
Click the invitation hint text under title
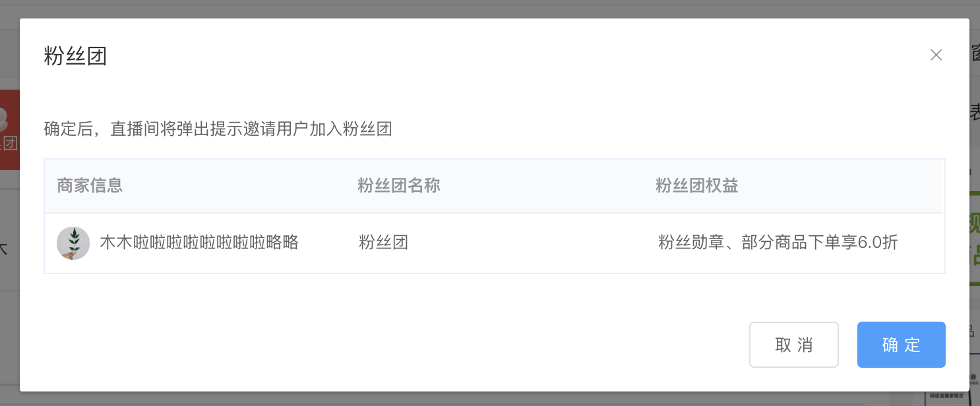pyautogui.click(x=218, y=129)
